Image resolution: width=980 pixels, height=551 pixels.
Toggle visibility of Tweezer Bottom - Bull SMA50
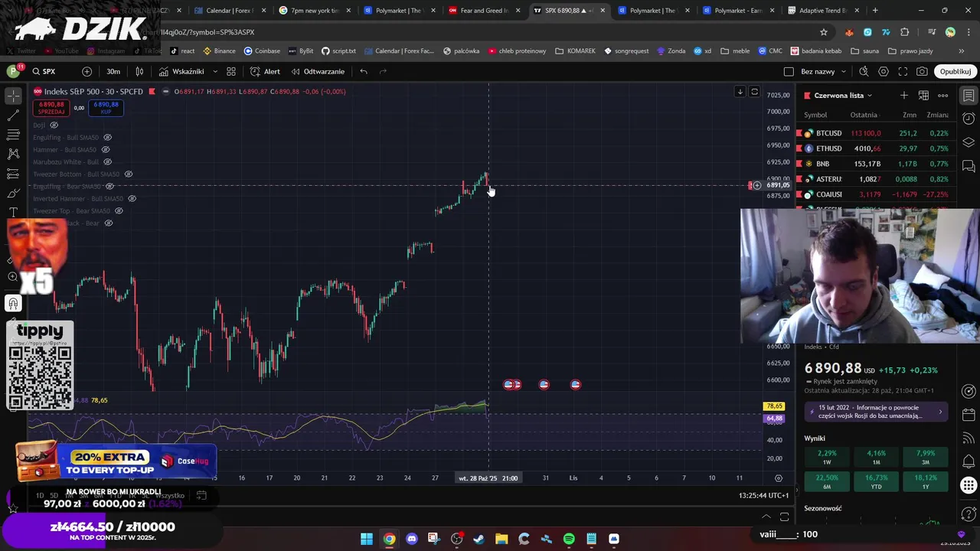click(x=129, y=174)
